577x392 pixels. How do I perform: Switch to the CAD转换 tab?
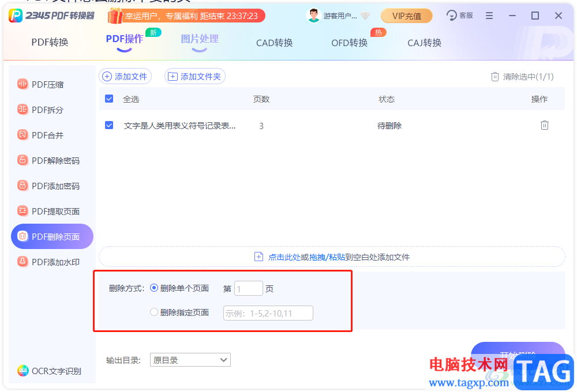tap(275, 43)
